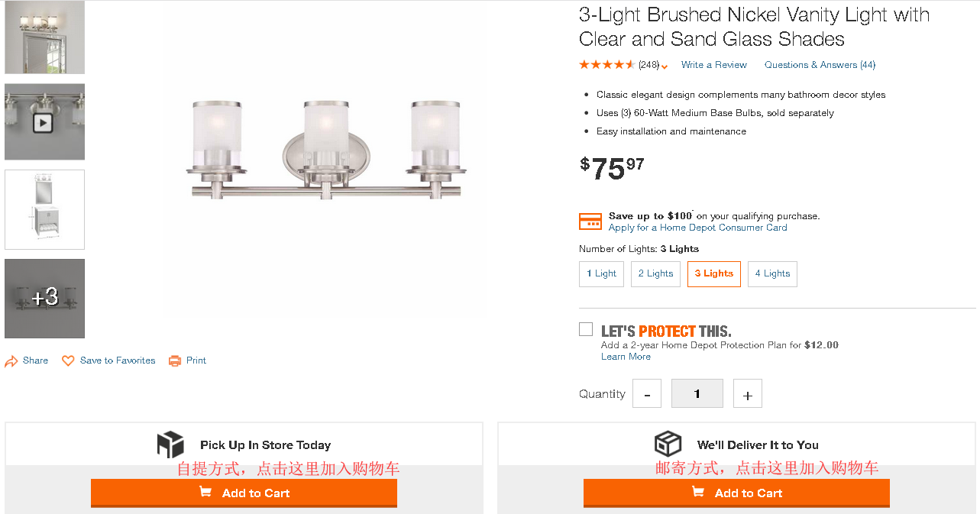Click the Pick Up In Store box icon

pyautogui.click(x=170, y=444)
